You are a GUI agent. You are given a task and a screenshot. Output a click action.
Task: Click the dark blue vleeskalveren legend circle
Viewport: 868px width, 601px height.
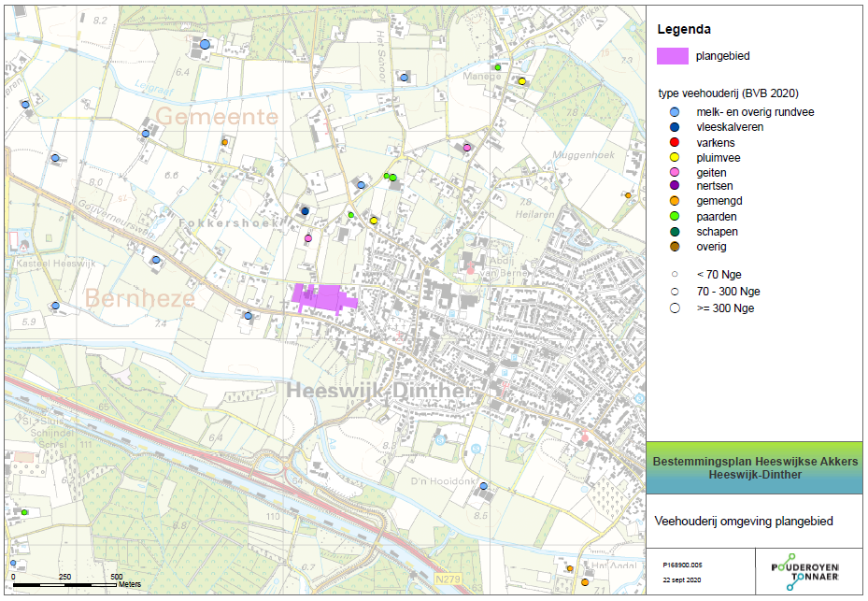point(675,127)
